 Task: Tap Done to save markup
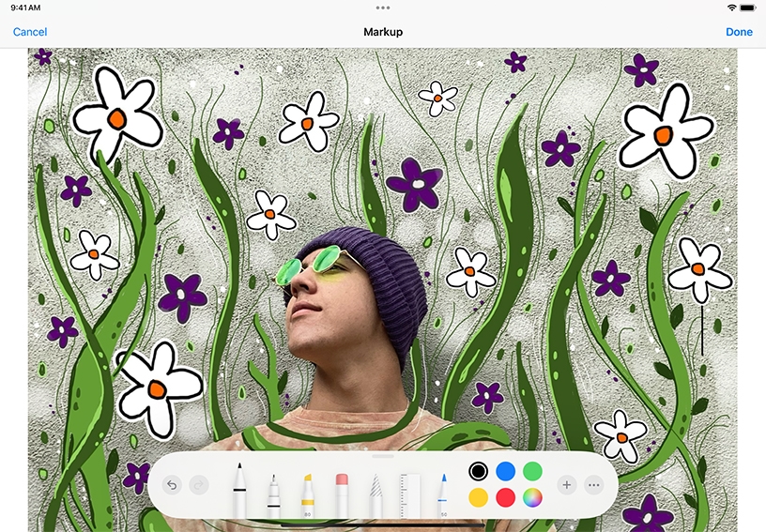pos(739,32)
